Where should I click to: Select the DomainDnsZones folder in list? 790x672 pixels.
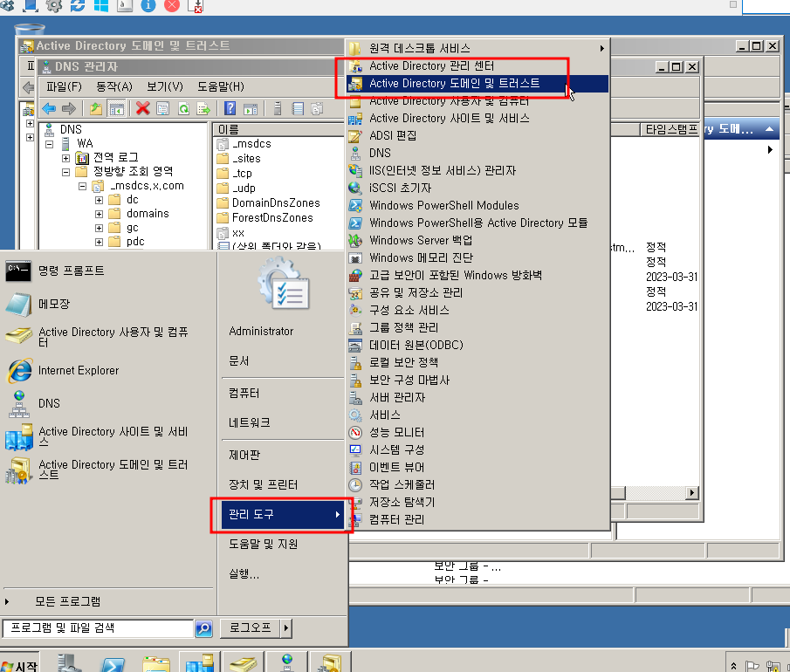click(x=268, y=203)
